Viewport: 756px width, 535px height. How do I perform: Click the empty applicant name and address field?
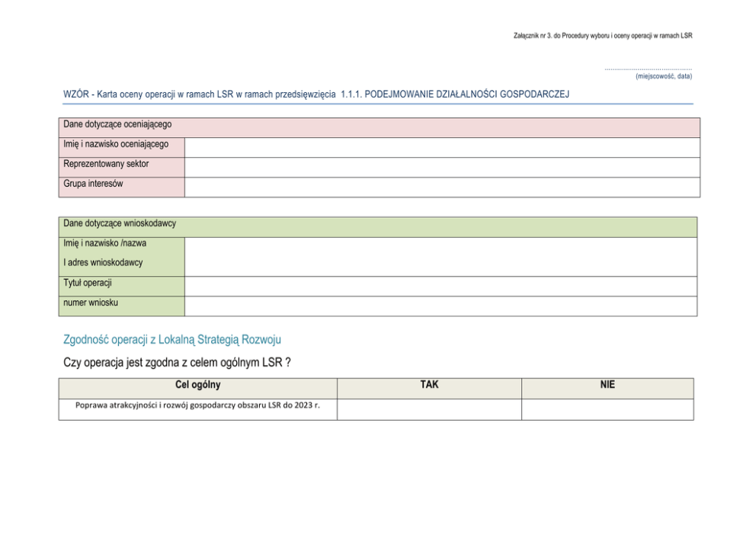pyautogui.click(x=442, y=256)
